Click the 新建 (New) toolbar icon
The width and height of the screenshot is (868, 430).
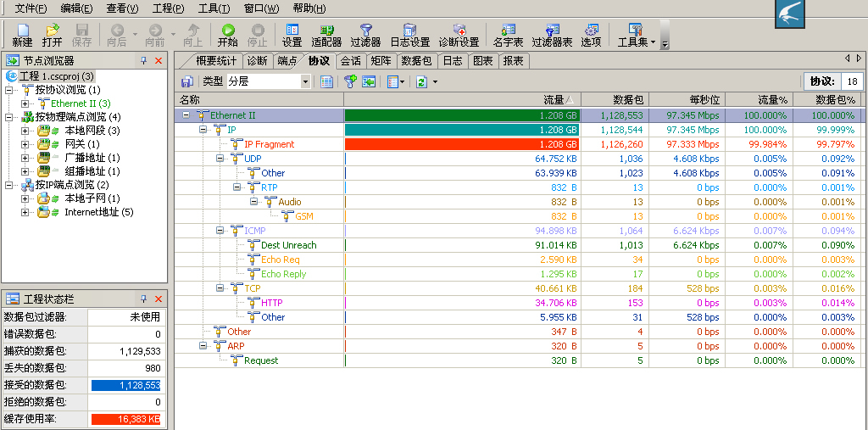[22, 34]
